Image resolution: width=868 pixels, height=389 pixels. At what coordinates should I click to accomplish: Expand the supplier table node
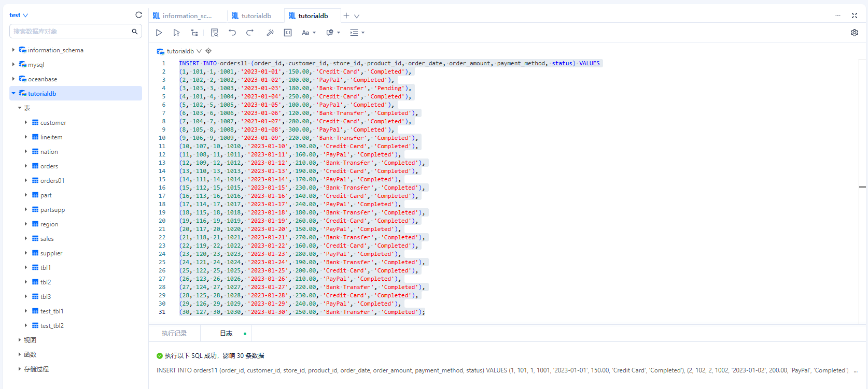26,253
